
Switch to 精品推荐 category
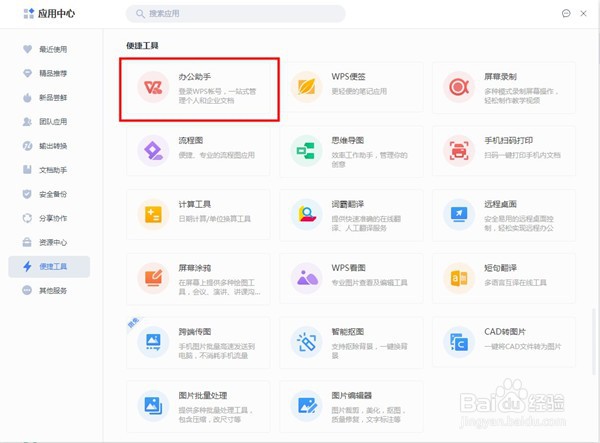pyautogui.click(x=49, y=73)
